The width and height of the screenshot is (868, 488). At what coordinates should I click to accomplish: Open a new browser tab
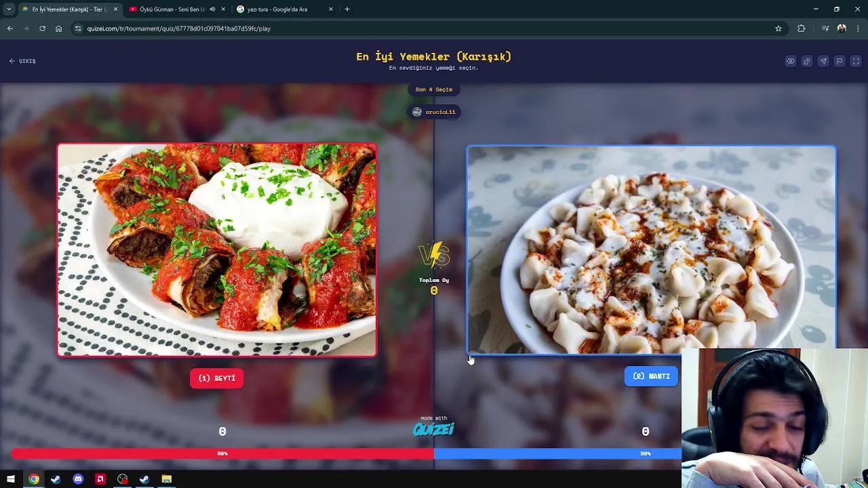pos(347,9)
